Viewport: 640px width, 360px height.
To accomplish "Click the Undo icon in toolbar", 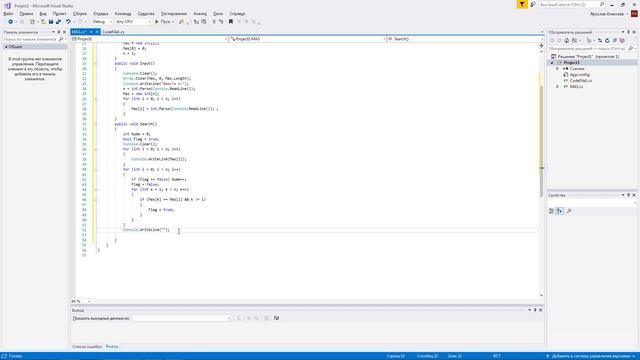I will (68, 22).
